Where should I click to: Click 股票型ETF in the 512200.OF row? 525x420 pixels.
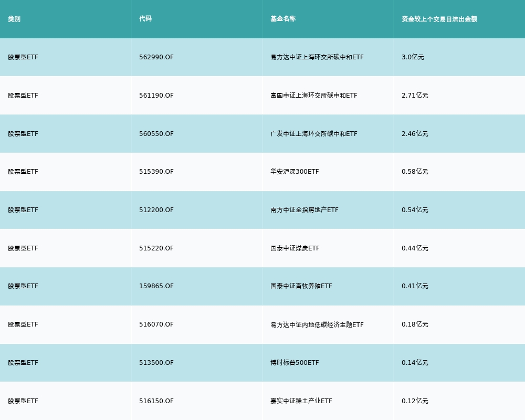(x=23, y=210)
